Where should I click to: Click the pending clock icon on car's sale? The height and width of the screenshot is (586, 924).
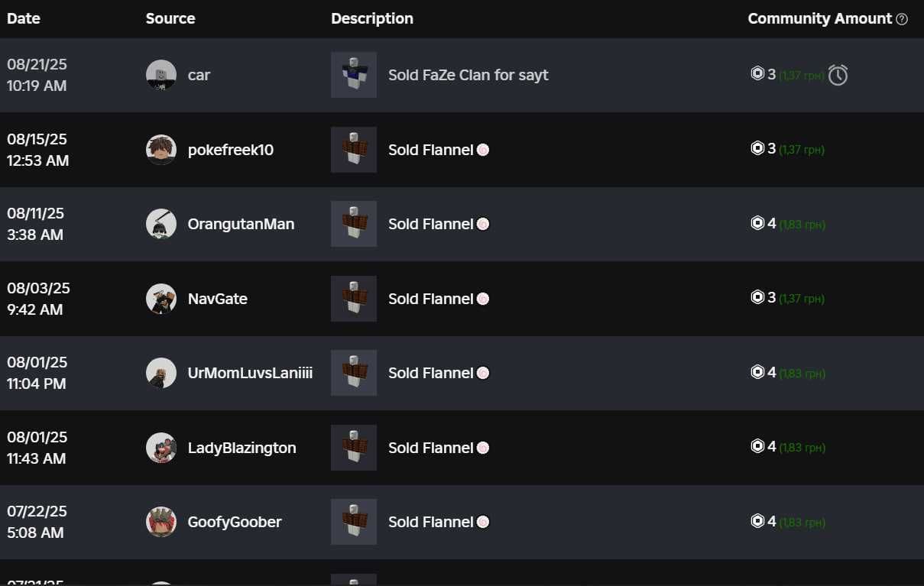tap(838, 75)
